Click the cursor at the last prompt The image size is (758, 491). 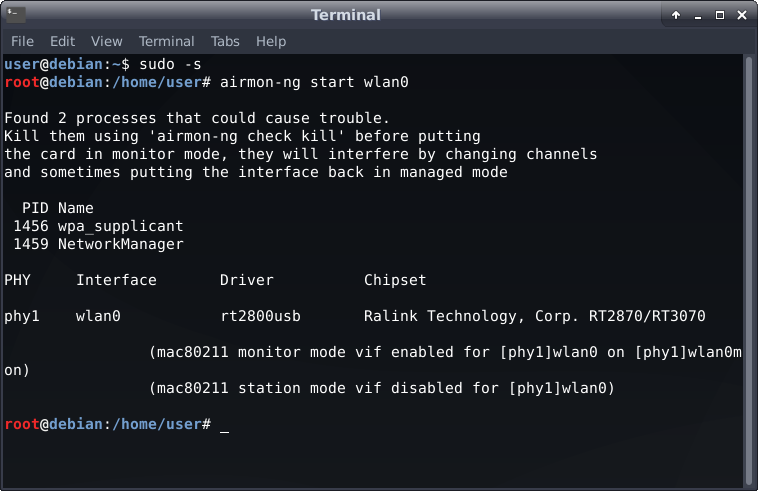(x=224, y=425)
